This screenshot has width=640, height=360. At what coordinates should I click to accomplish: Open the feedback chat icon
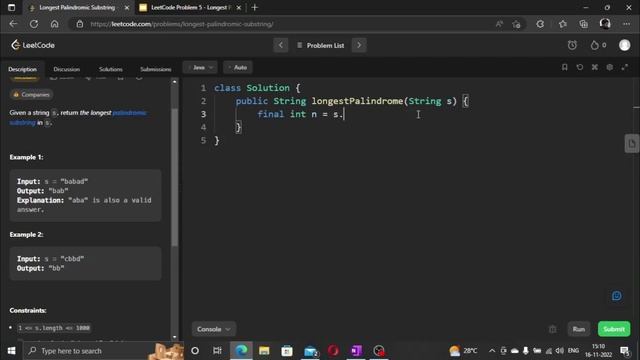616,296
